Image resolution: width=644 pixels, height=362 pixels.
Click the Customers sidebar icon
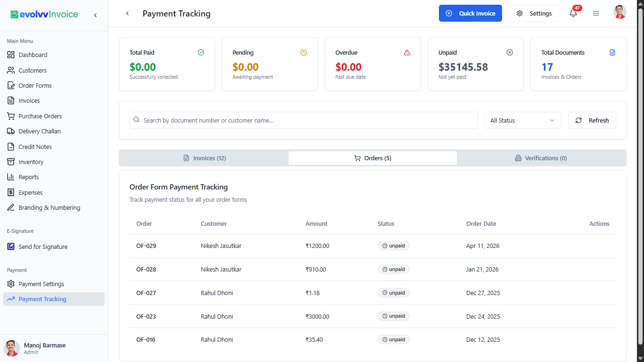click(11, 70)
